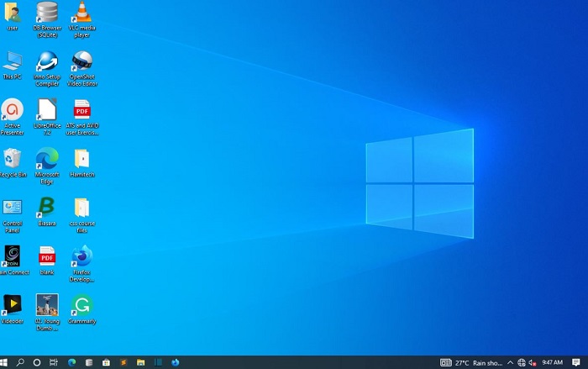The height and width of the screenshot is (369, 588).
Task: Select the Videoder shortcut
Action: (x=13, y=309)
